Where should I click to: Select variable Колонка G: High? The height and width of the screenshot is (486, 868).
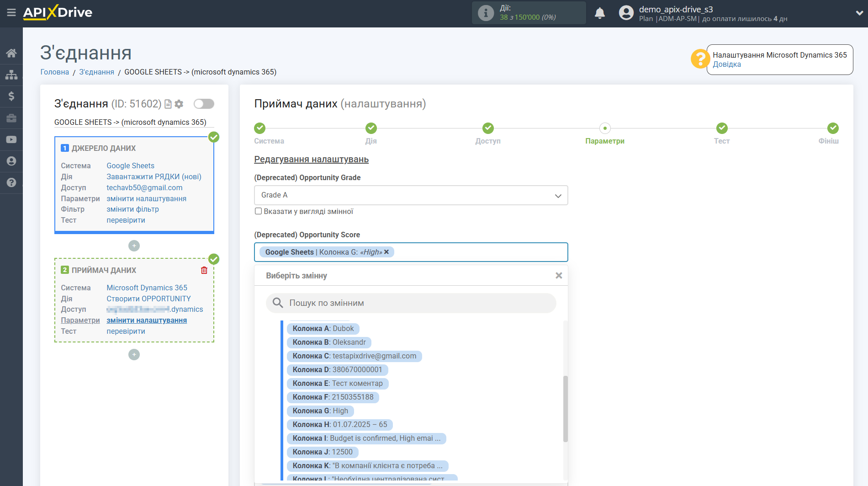coord(320,411)
